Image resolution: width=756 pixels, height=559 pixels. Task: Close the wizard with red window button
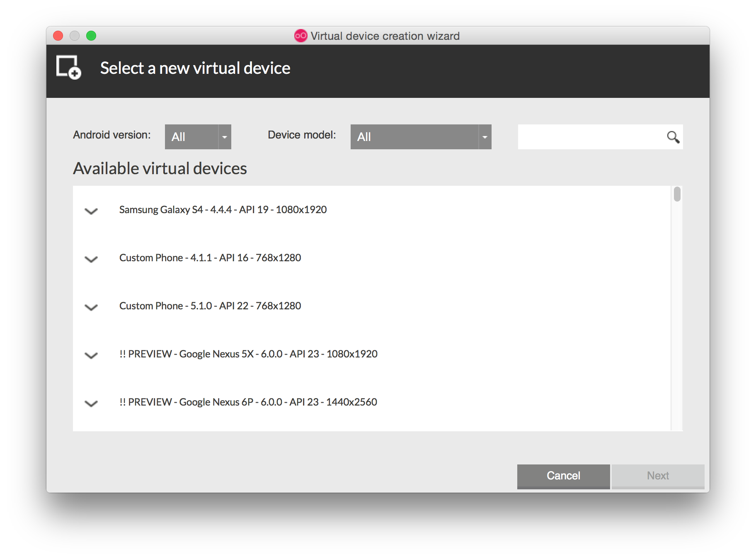click(58, 36)
